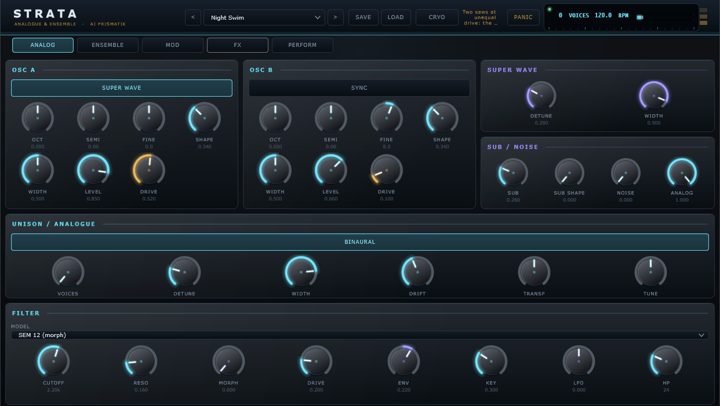Click the Super Wave DETUNE knob
The image size is (720, 406).
click(x=541, y=96)
